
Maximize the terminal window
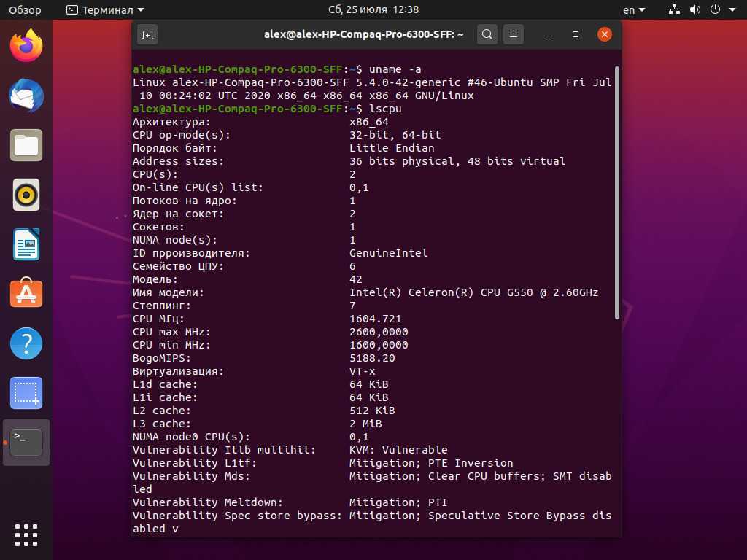576,34
